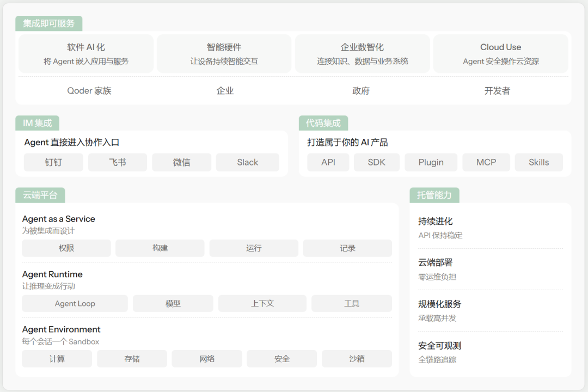Screen dimensions: 588x392
Task: Click the Agent as a Service heading
Action: pos(58,219)
